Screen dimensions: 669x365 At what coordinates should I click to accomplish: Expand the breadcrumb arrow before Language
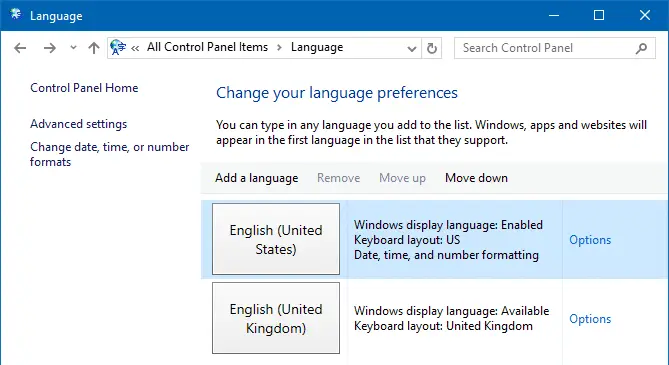279,47
